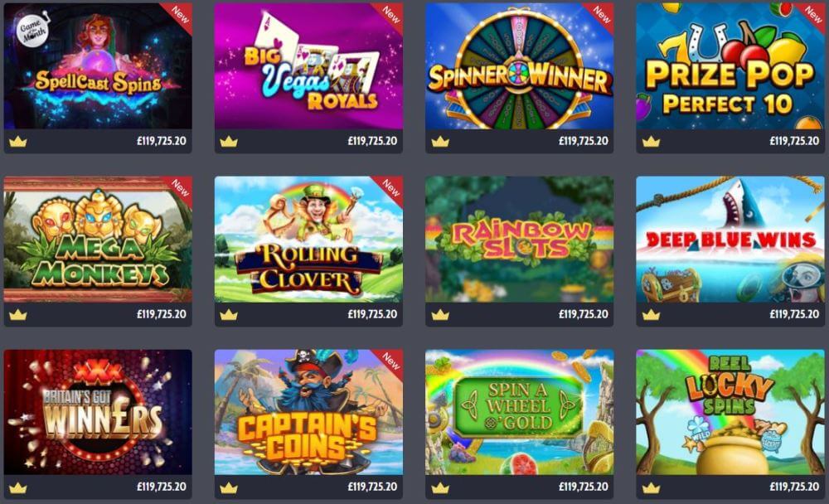This screenshot has height=504, width=829.
Task: Click New ribbon on Captain's Coins tile
Action: click(390, 361)
